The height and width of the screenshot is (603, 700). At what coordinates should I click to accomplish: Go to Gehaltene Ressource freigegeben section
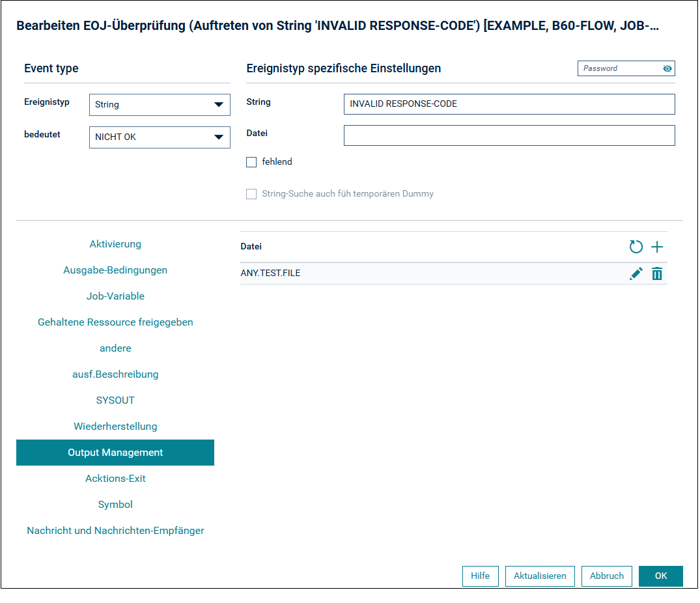[x=115, y=322]
